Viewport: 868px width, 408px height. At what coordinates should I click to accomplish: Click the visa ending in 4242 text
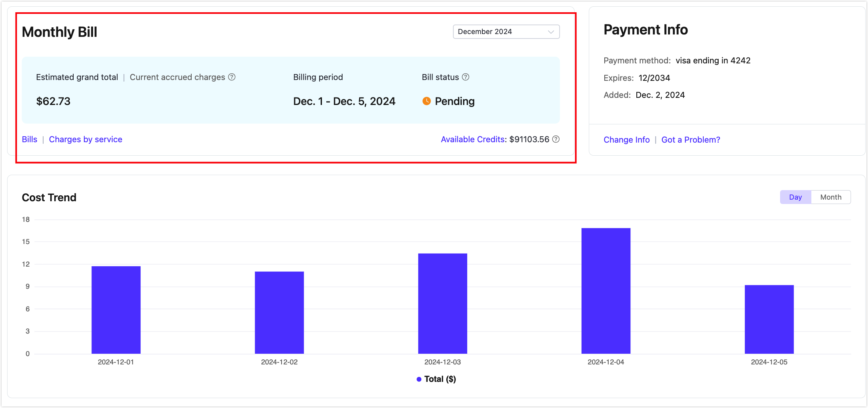point(713,61)
